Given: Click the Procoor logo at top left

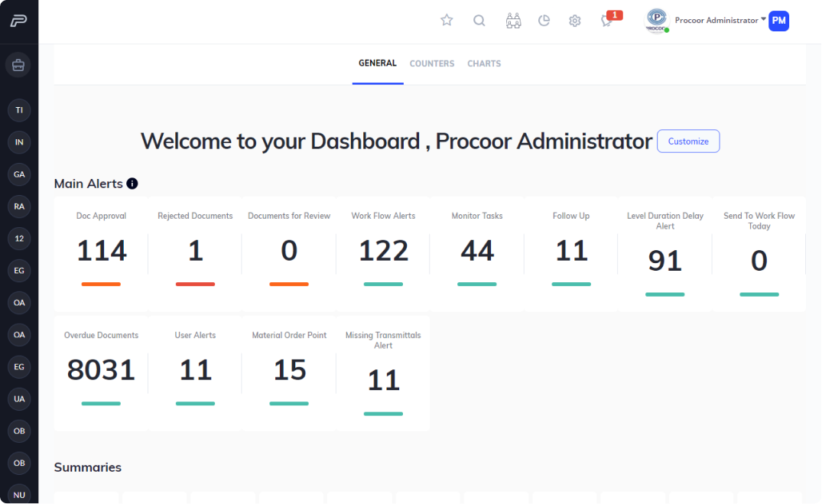Looking at the screenshot, I should [18, 21].
